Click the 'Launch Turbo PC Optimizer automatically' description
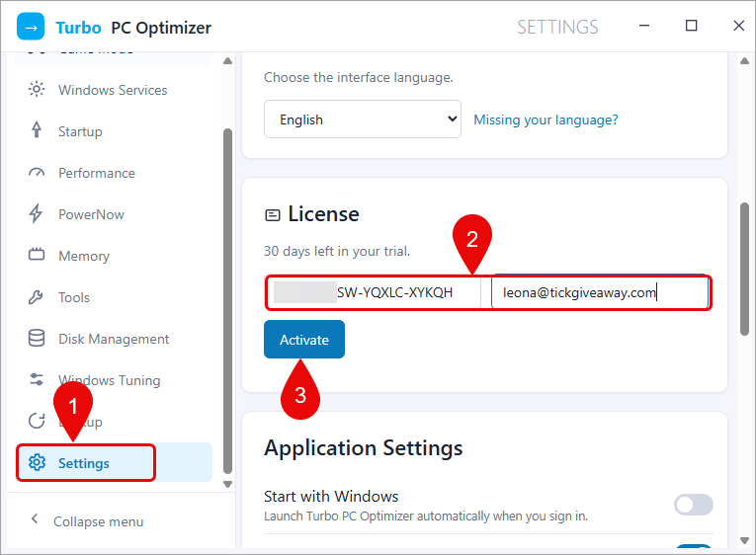This screenshot has width=756, height=555. point(426,515)
